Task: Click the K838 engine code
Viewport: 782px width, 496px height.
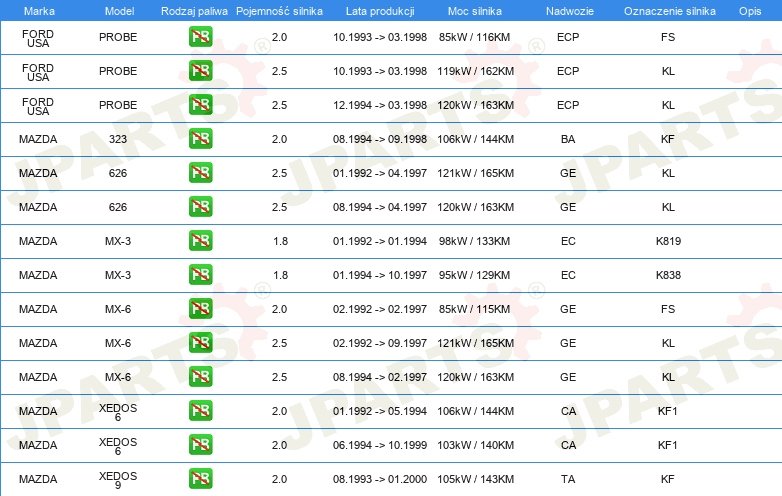Action: click(668, 275)
